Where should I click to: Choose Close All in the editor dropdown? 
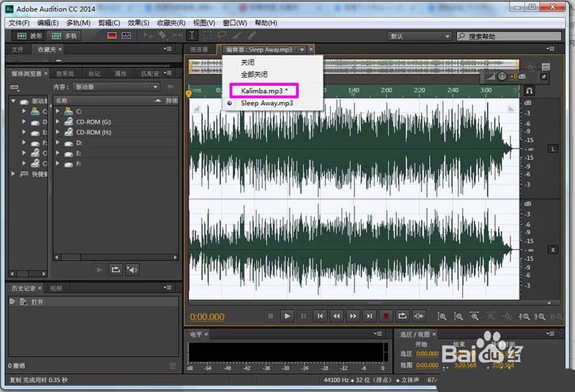254,75
